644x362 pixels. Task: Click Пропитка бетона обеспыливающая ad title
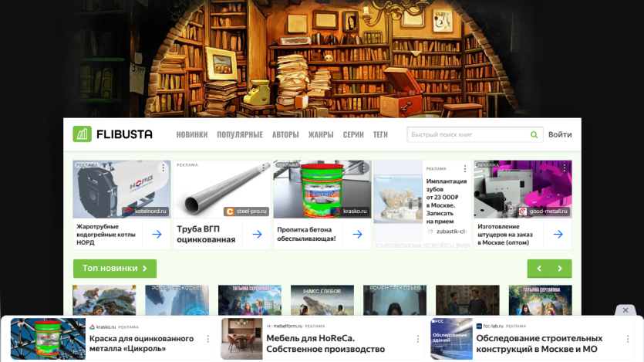(306, 234)
